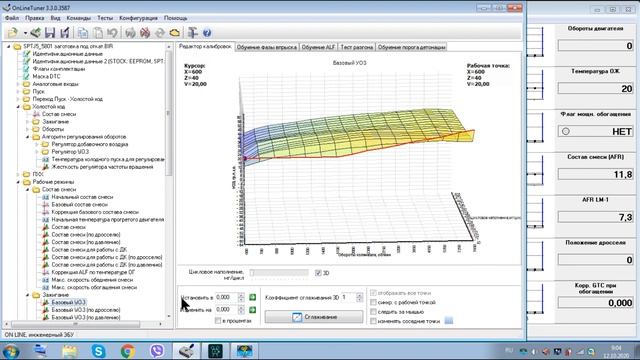Open Skype from the taskbar
This screenshot has height=360, width=640.
point(98,351)
